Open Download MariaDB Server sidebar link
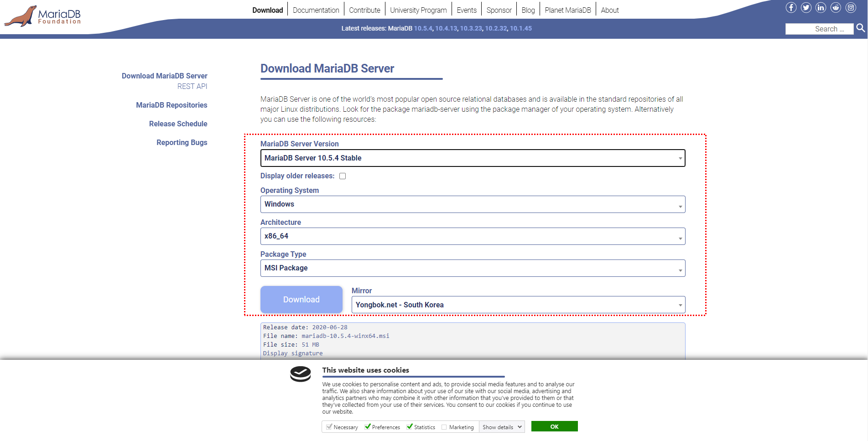Screen dimensions: 868x441 pyautogui.click(x=164, y=76)
